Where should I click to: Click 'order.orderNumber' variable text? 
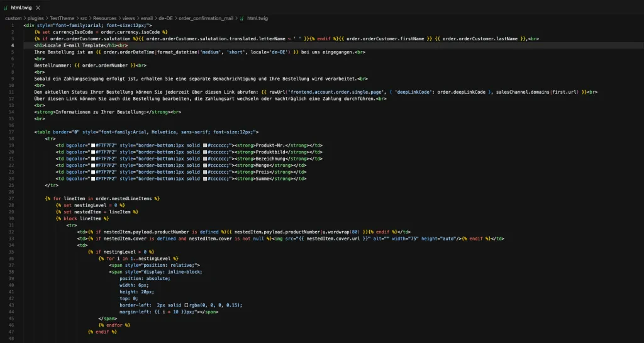point(105,65)
